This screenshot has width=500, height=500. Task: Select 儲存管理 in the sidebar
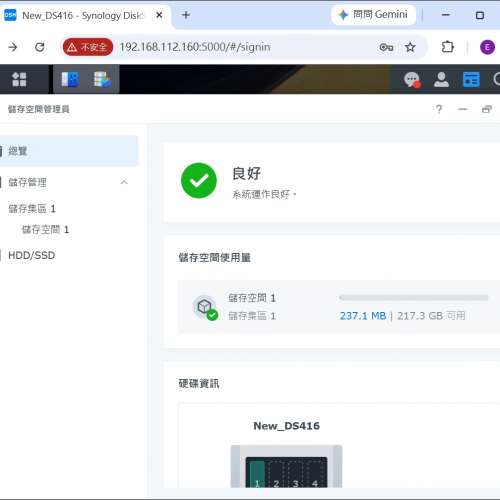tap(27, 182)
